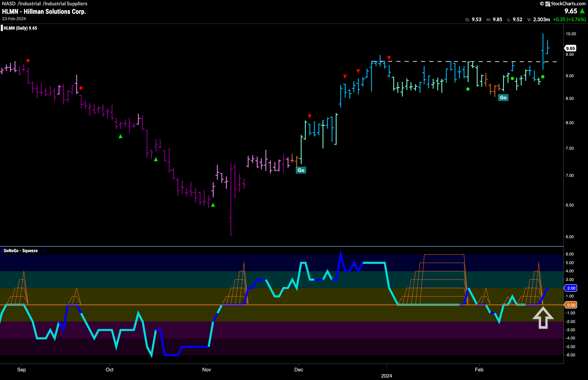
Task: Click the red dot marker in late September
Action: (81, 88)
